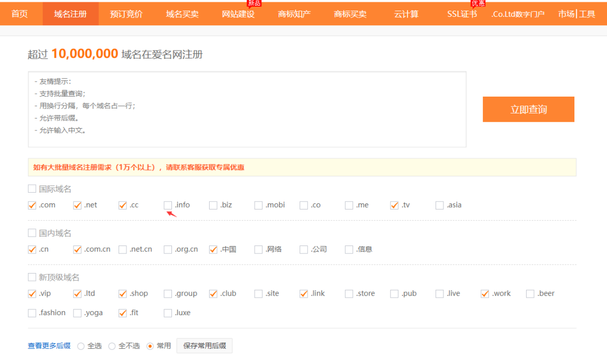Open the 查看更多后缀 link

49,346
